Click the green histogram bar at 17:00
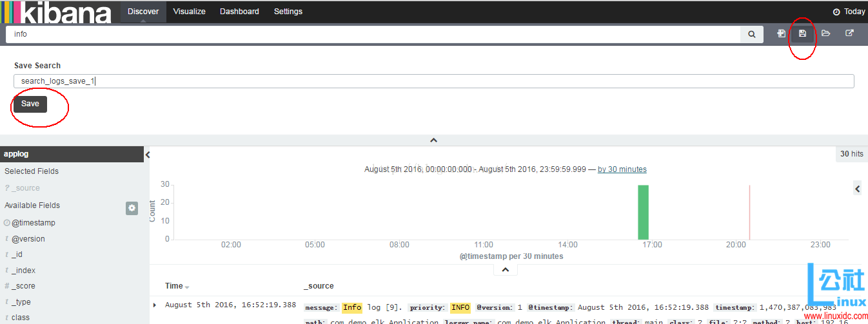 [x=643, y=213]
